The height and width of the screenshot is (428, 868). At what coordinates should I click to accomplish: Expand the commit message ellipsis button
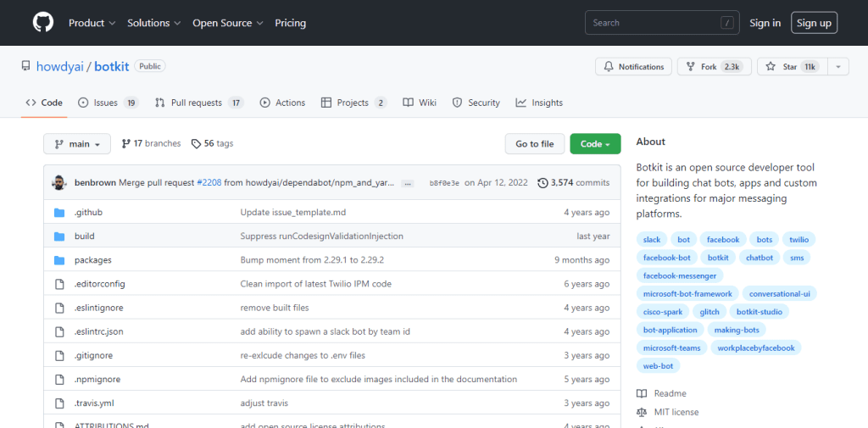[408, 183]
